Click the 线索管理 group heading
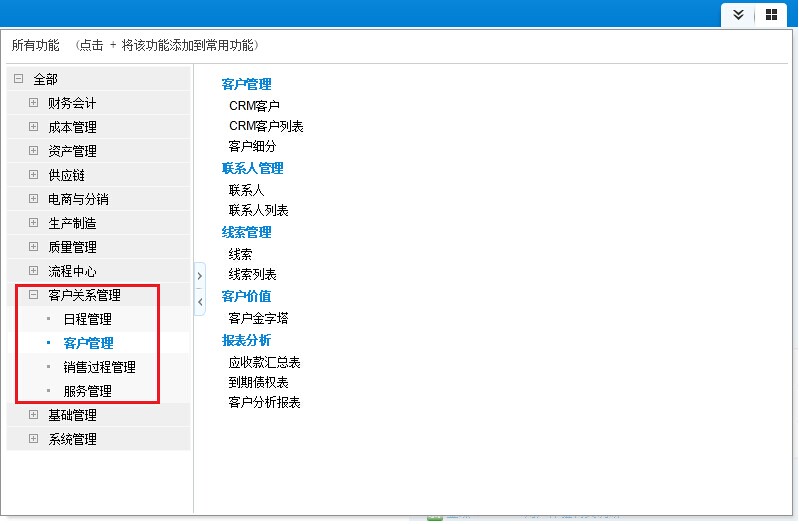 pos(247,232)
